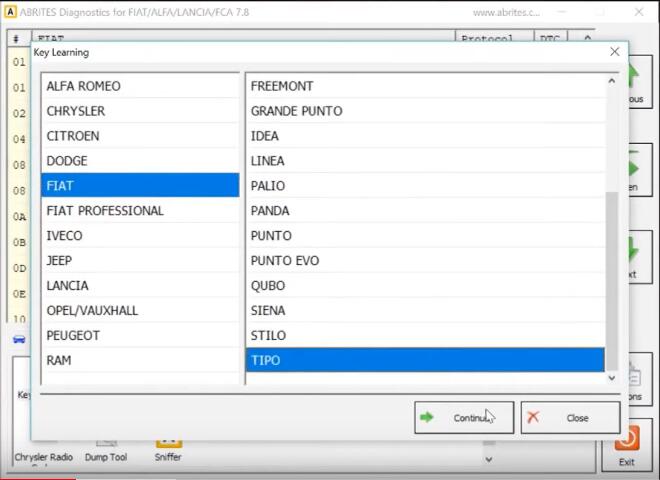Viewport: 660px width, 480px height.
Task: Select IDEA in the model list
Action: click(425, 136)
